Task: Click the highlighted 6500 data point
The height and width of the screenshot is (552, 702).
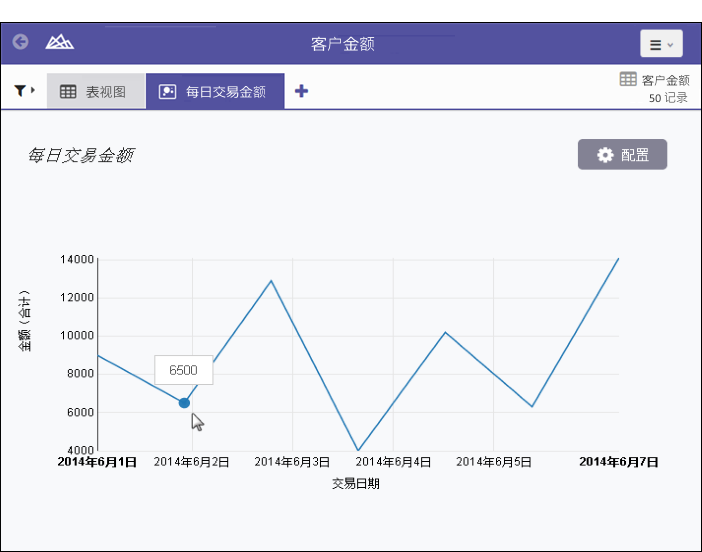Action: point(184,403)
